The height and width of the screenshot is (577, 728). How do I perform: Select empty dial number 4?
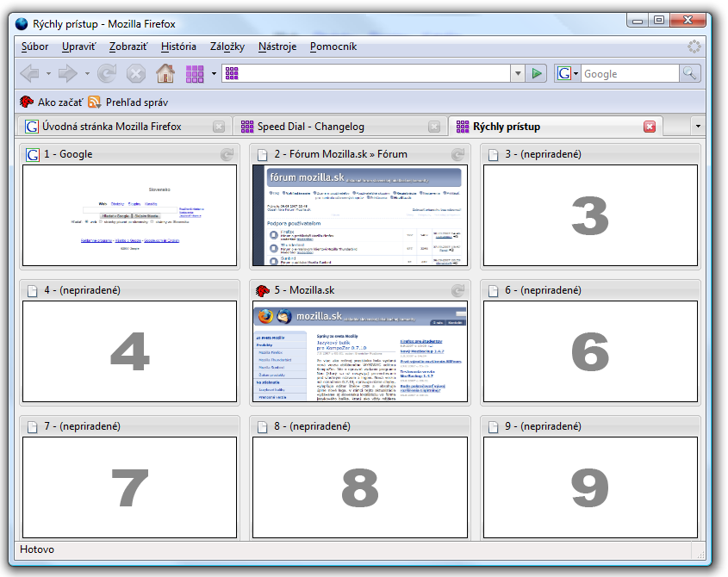coord(129,351)
